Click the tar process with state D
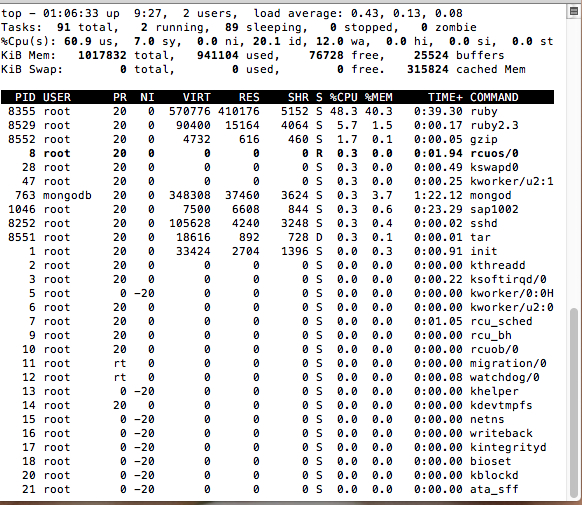This screenshot has width=582, height=505. pos(277,237)
